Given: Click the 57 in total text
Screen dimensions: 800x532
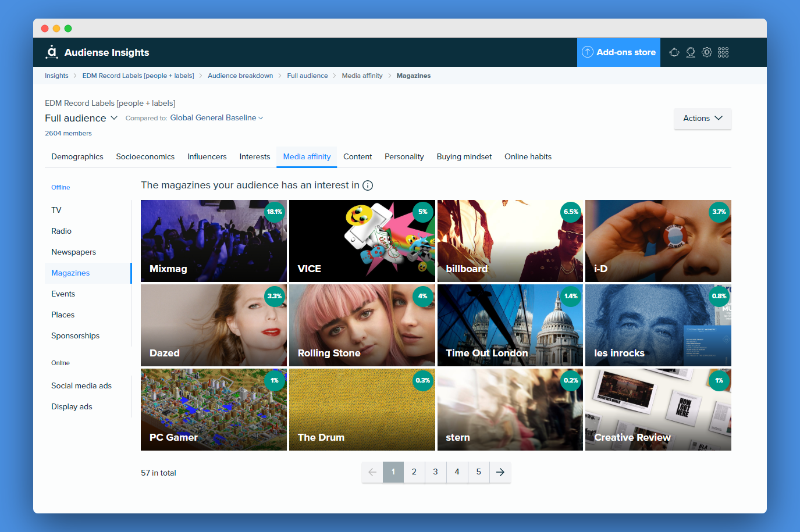Looking at the screenshot, I should point(158,473).
